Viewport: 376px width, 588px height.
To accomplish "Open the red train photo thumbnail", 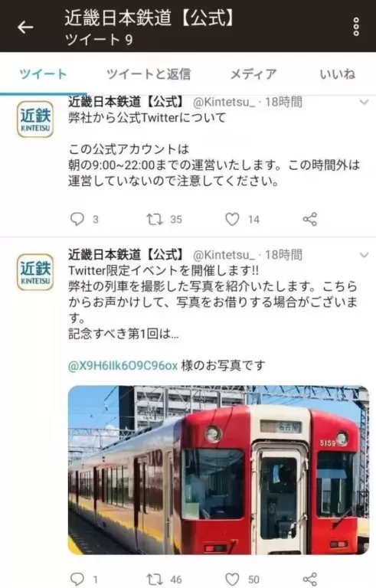I will tap(218, 470).
